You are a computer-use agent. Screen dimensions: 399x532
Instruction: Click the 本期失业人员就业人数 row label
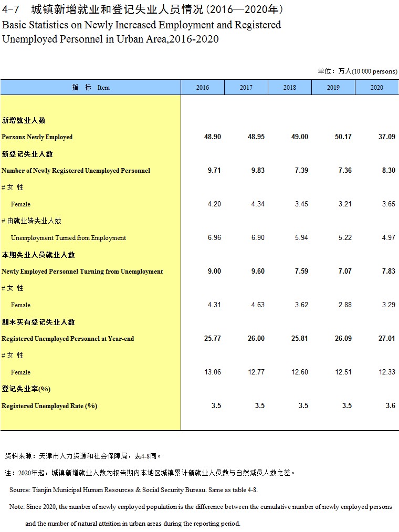[38, 255]
